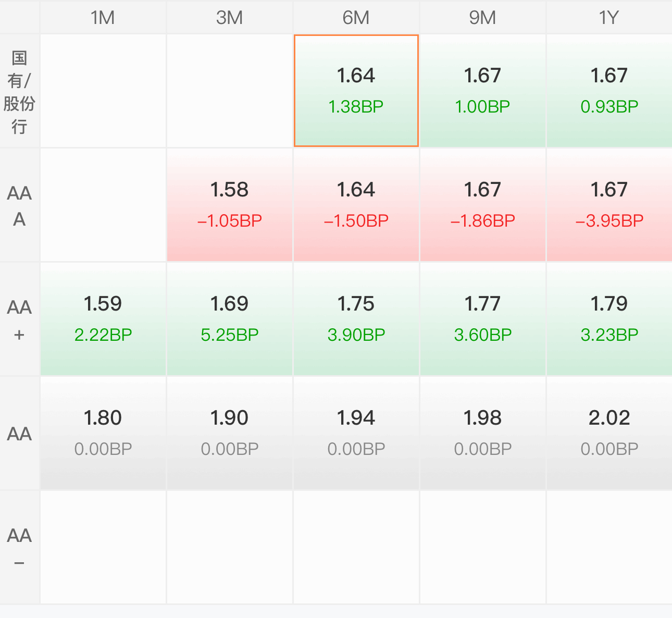Select the AAA 1Y cell with -3.95BP

(x=609, y=205)
